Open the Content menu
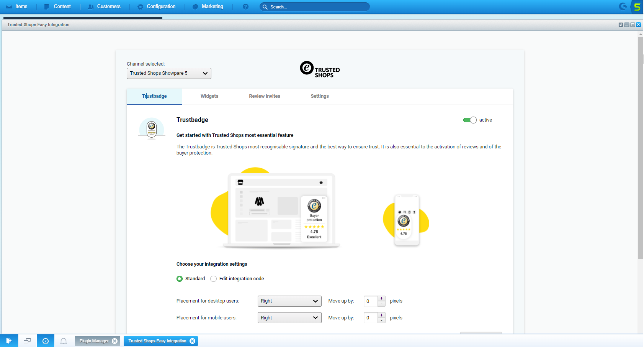Screen dimensions: 644x347 click(x=57, y=7)
